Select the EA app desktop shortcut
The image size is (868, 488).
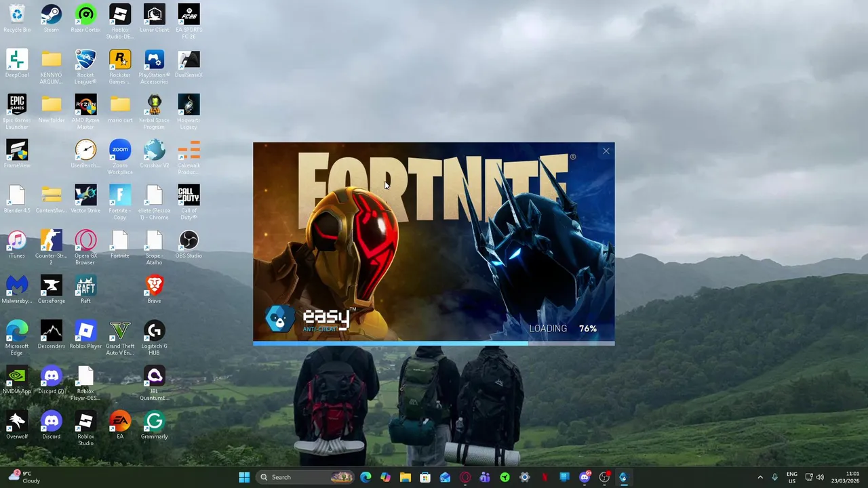(x=120, y=426)
